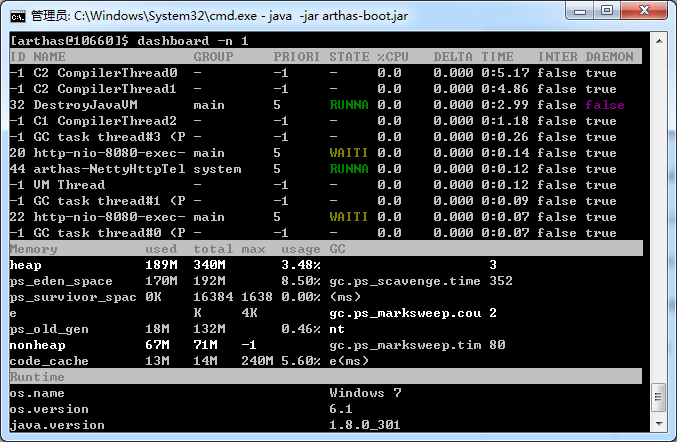Screen dimensions: 677x442
Task: Click the STATE column header
Action: tap(349, 57)
